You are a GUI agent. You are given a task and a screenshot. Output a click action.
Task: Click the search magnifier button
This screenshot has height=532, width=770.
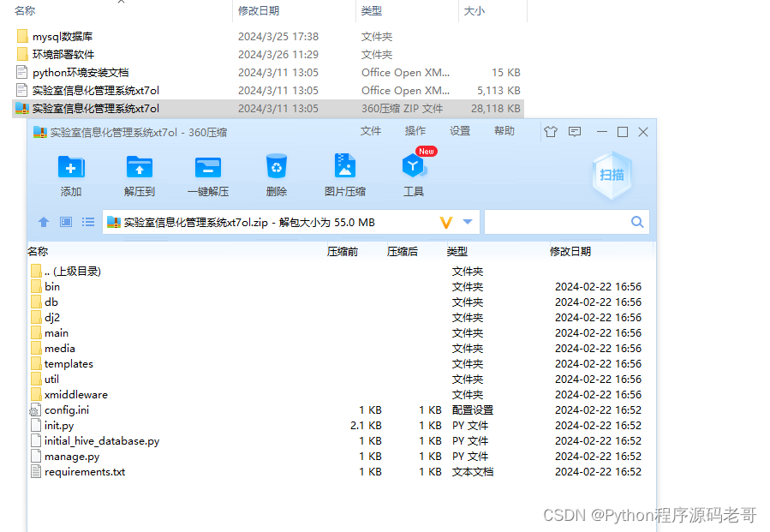click(x=637, y=221)
